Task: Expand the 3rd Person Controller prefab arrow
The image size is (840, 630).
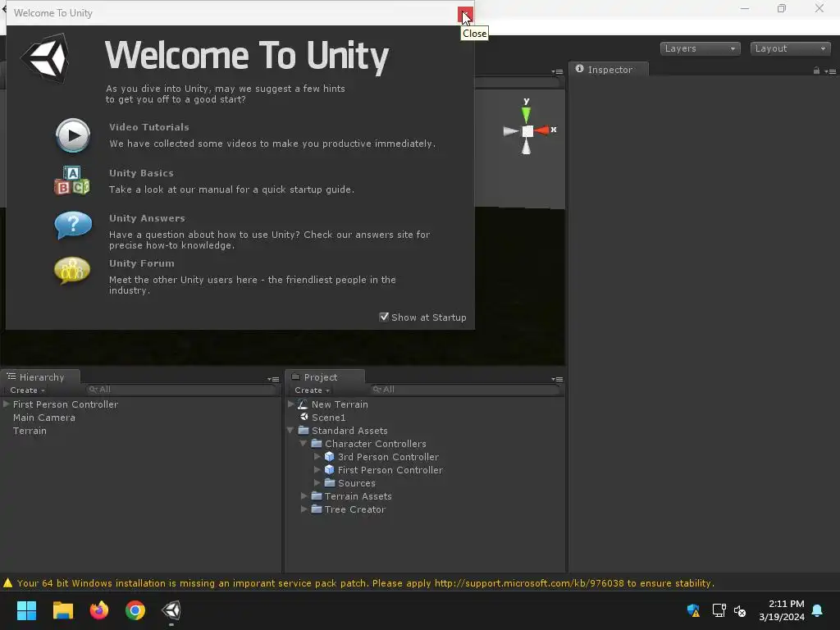Action: click(x=317, y=456)
